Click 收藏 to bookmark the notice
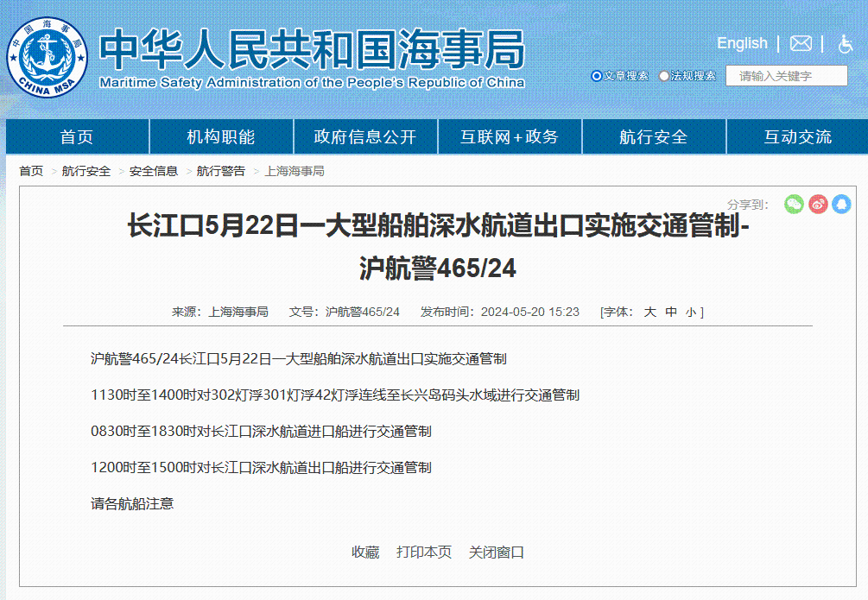 (364, 552)
